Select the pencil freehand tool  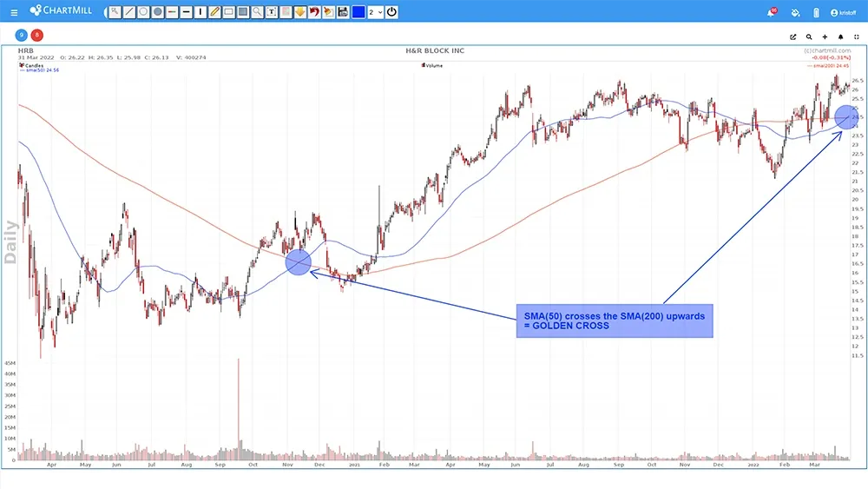pyautogui.click(x=214, y=11)
